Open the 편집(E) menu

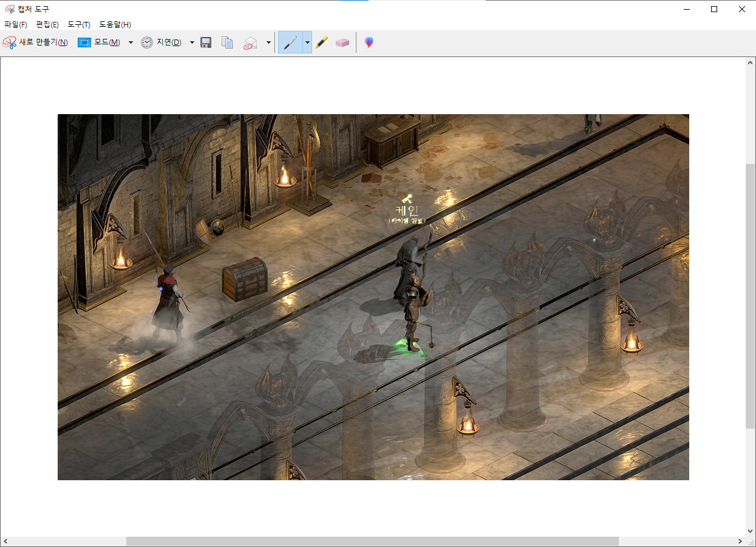47,25
